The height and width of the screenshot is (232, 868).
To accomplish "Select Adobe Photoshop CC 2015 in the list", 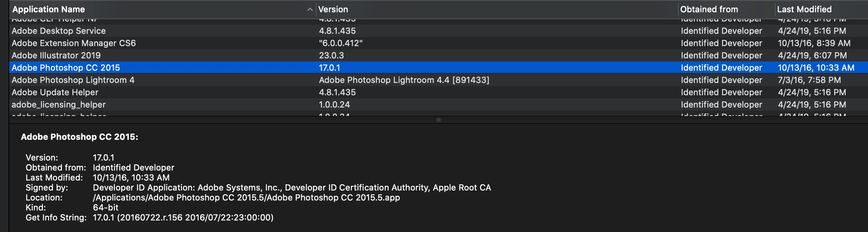I will coord(439,68).
